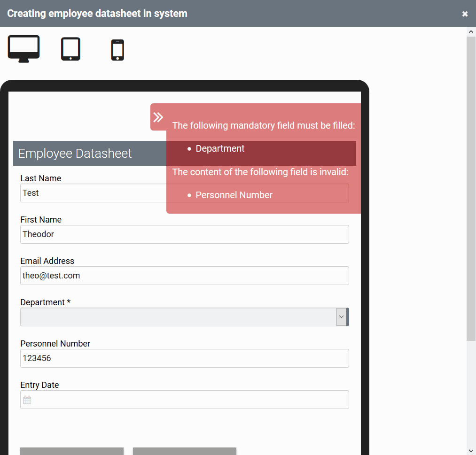Click the First Name field with Theodor
This screenshot has width=476, height=455.
pyautogui.click(x=184, y=234)
